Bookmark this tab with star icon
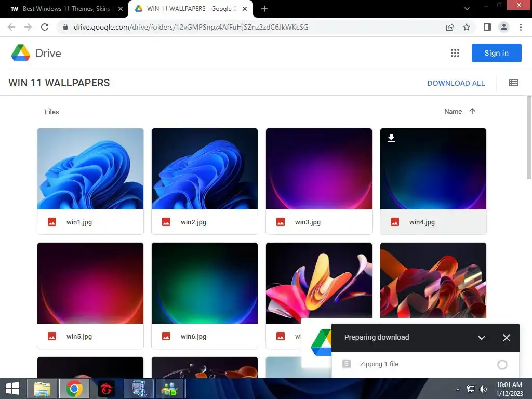Screen dimensions: 532x399 pyautogui.click(x=467, y=27)
